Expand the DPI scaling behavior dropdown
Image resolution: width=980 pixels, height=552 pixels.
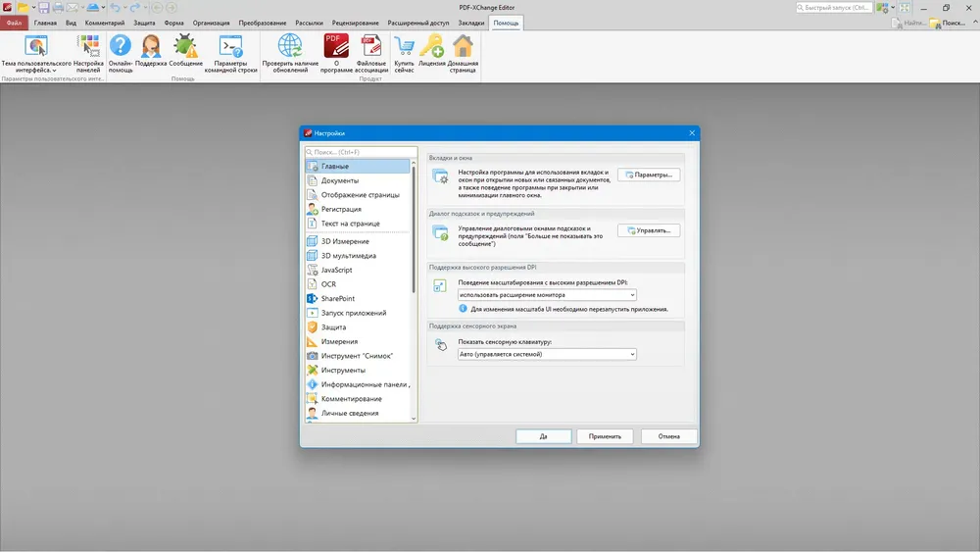tap(547, 294)
